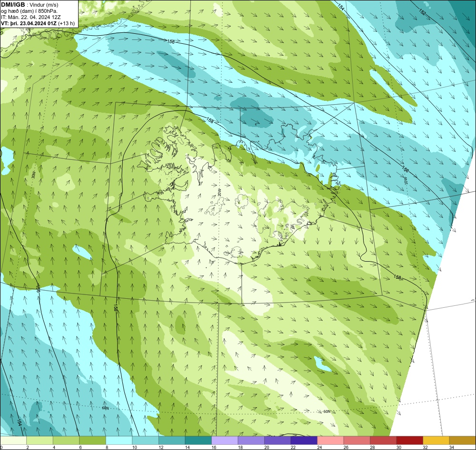Click the legend tick label '16'

coord(214,447)
